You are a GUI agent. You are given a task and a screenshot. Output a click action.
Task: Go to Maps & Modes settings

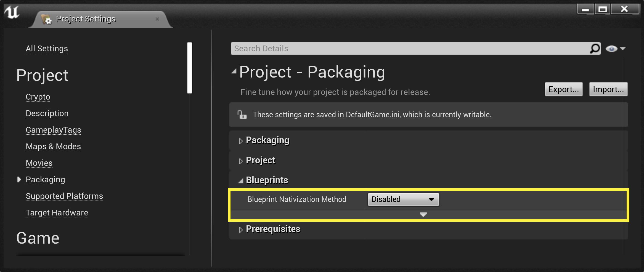tap(53, 146)
